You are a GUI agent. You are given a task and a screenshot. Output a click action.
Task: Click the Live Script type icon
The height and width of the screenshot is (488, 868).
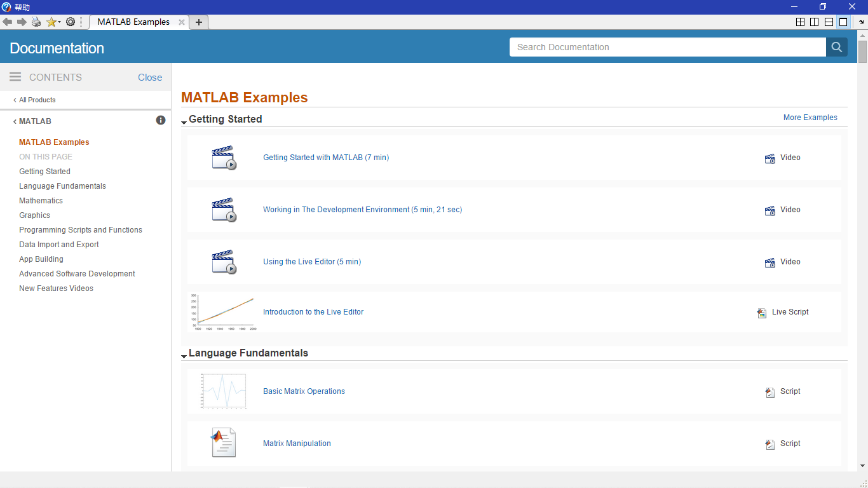click(762, 313)
